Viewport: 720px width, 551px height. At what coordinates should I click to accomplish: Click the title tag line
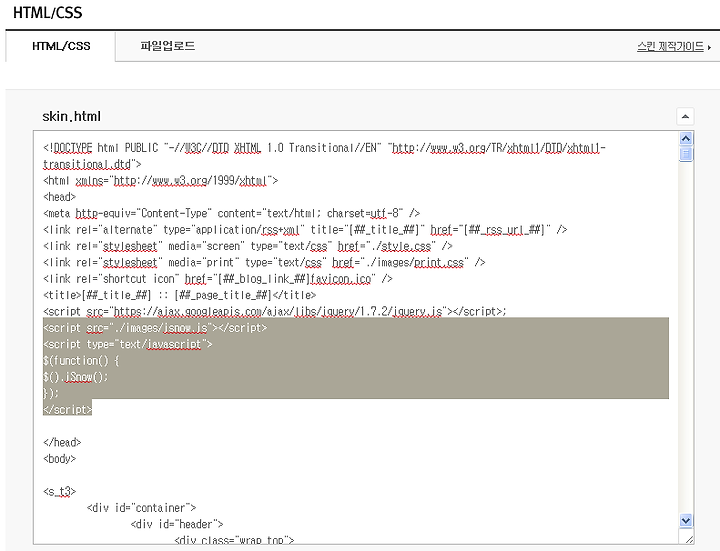click(x=180, y=295)
